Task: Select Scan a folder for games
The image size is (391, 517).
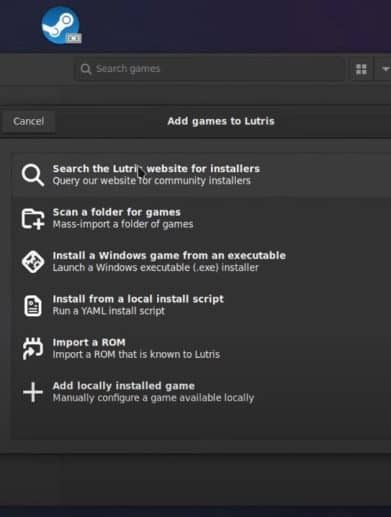Action: click(117, 212)
